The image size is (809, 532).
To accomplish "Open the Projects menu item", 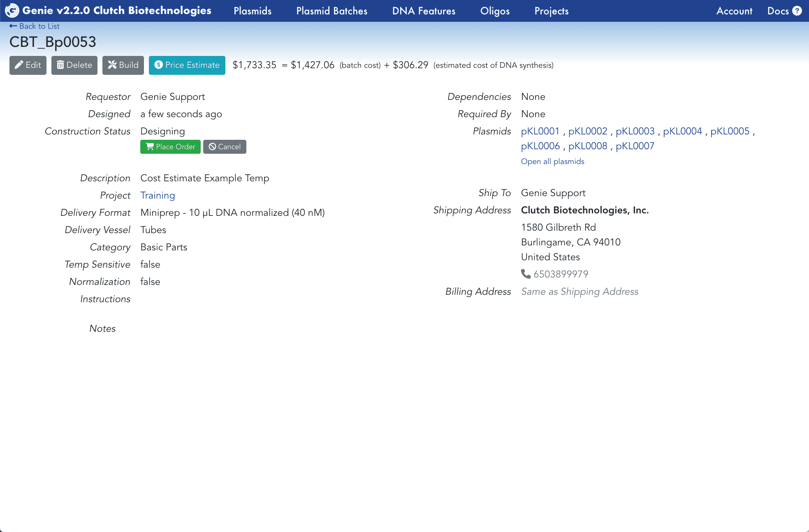I will coord(551,11).
